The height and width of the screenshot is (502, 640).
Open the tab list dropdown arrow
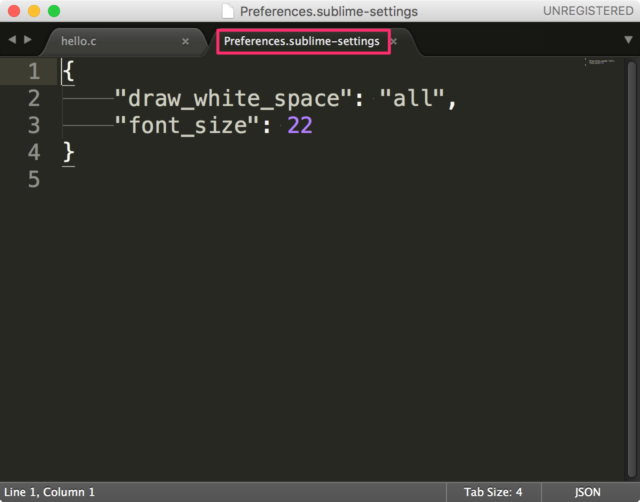628,40
